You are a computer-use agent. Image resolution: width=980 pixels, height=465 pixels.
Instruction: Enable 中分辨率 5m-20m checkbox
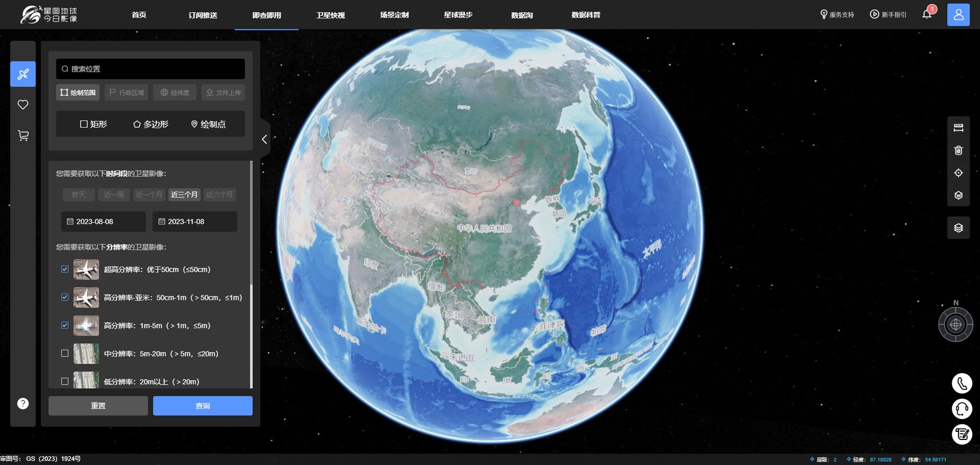pyautogui.click(x=65, y=353)
